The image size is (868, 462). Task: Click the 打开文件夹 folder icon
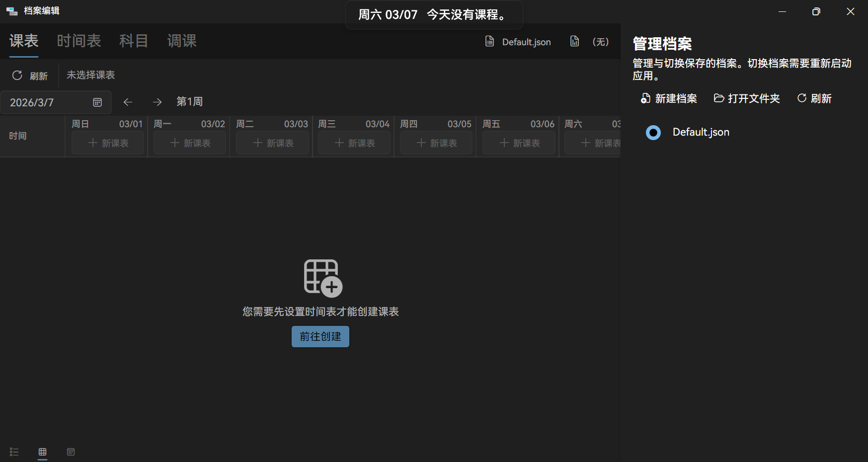tap(719, 98)
